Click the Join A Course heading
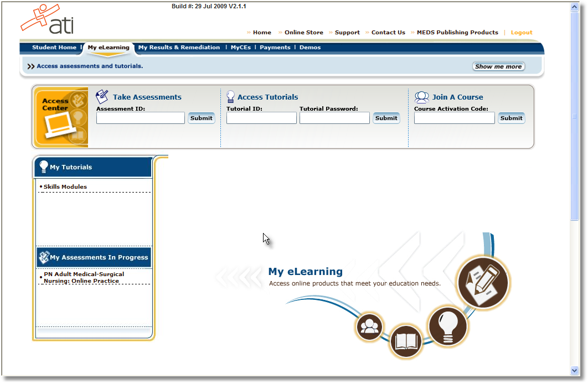588x384 pixels. [457, 97]
